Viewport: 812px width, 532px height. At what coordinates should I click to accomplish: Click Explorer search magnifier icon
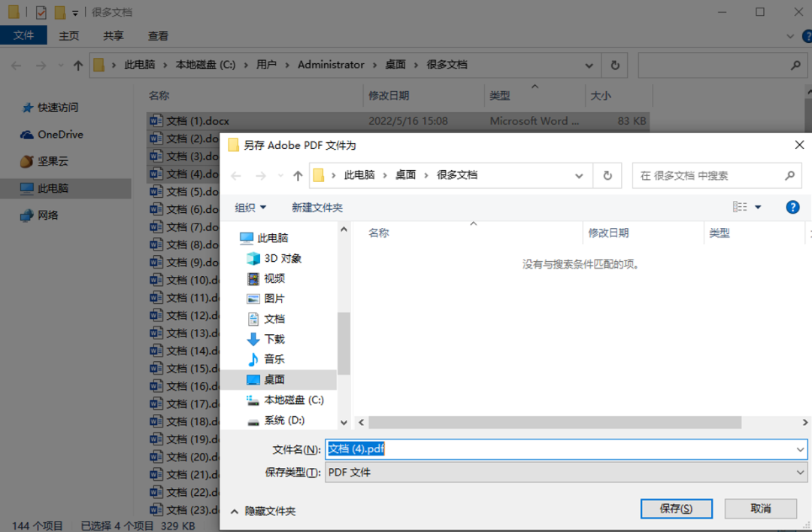click(x=795, y=65)
